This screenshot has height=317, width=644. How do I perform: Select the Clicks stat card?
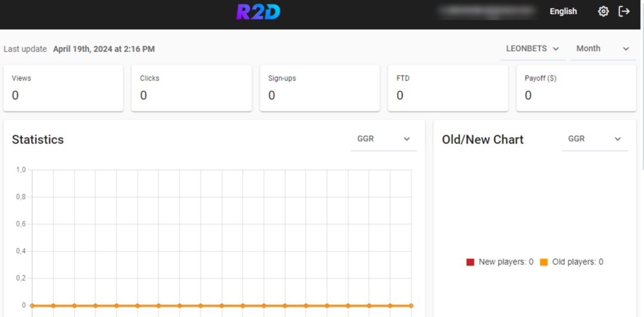coord(191,88)
